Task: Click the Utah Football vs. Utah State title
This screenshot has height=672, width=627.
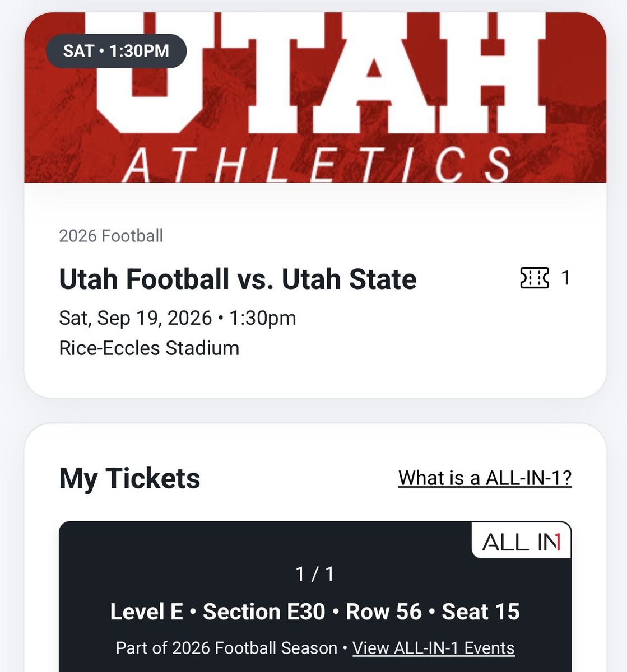Action: (238, 279)
